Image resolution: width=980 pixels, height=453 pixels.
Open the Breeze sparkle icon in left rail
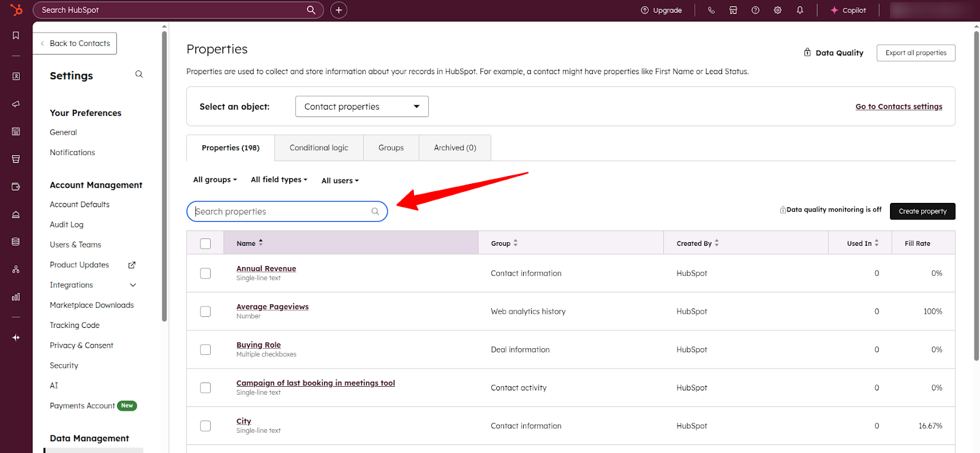pyautogui.click(x=16, y=337)
